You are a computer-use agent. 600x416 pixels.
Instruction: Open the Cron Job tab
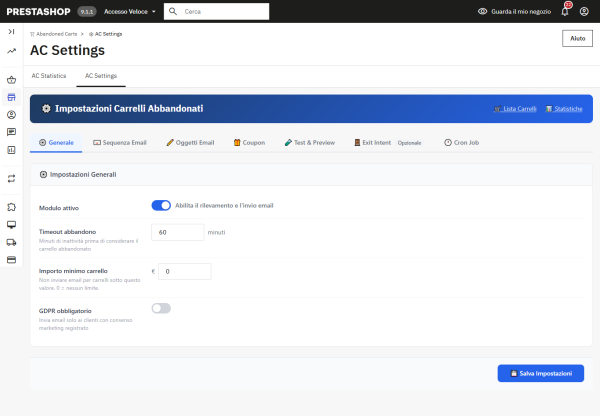pyautogui.click(x=461, y=142)
